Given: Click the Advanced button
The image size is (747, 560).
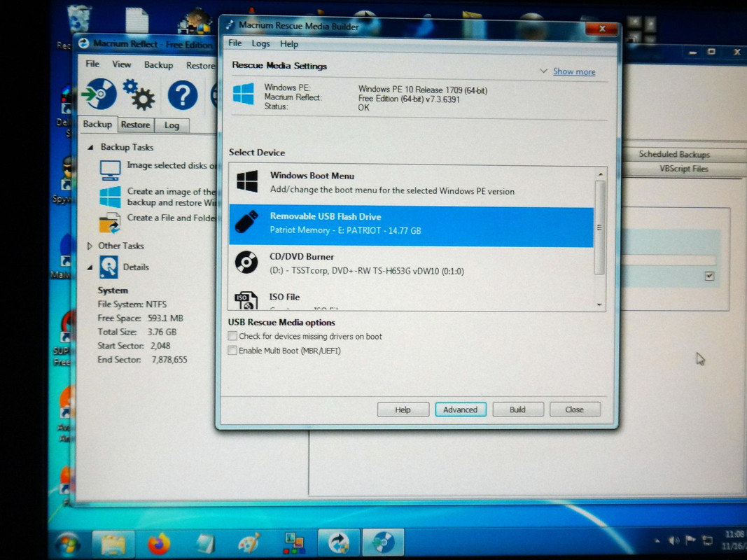Looking at the screenshot, I should [460, 409].
